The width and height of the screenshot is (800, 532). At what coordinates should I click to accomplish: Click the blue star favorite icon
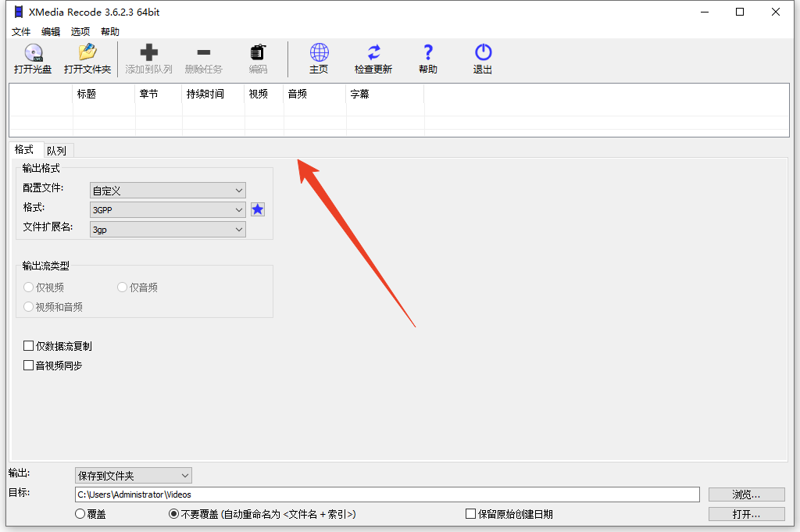[x=258, y=209]
